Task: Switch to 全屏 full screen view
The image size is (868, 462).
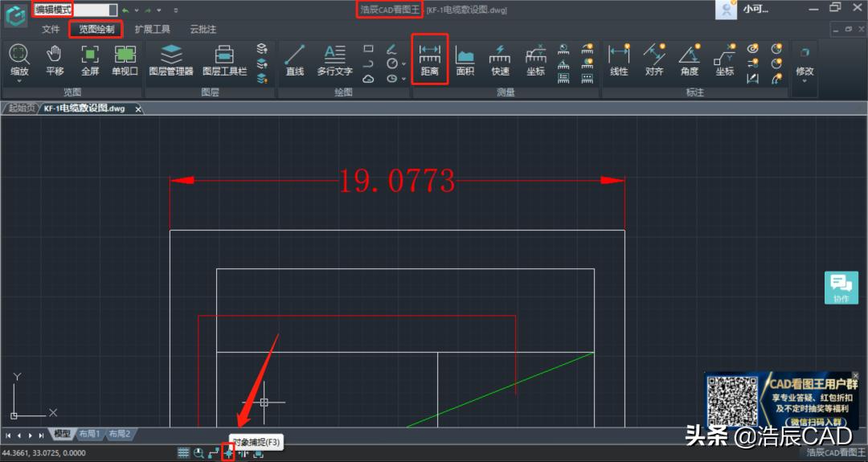Action: point(90,60)
